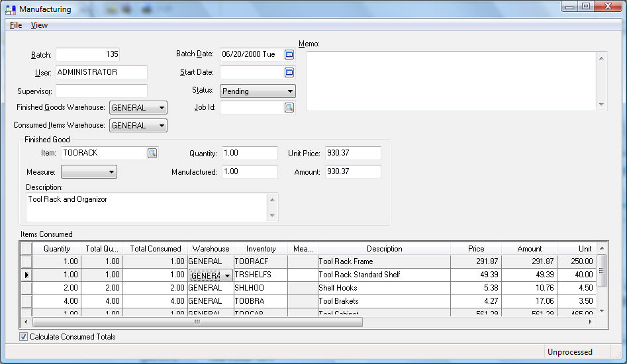Open the Consumed Items Warehouse dropdown

pyautogui.click(x=138, y=126)
